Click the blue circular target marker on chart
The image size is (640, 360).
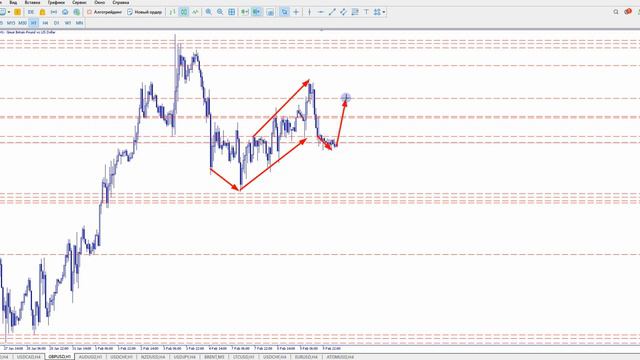tap(346, 97)
